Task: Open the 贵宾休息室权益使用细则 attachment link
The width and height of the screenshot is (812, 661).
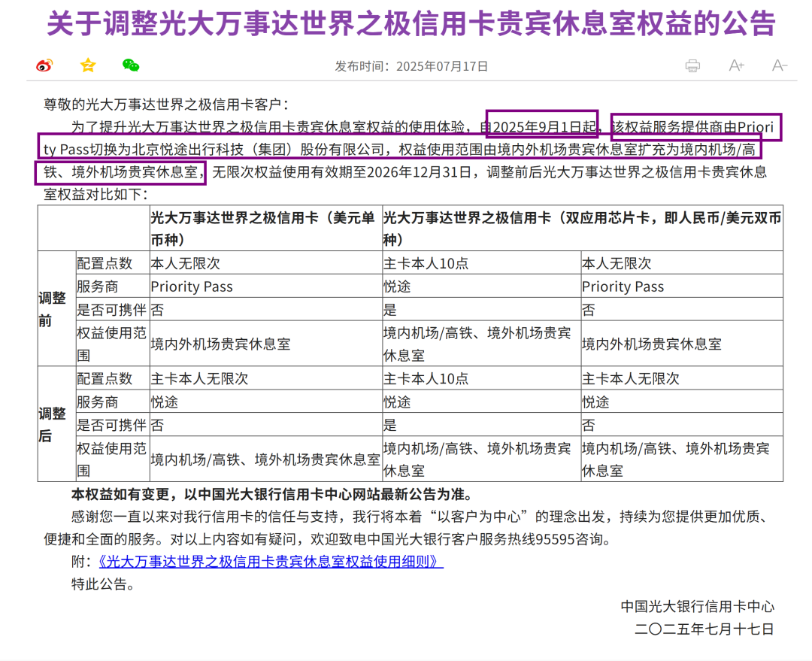Action: [271, 562]
